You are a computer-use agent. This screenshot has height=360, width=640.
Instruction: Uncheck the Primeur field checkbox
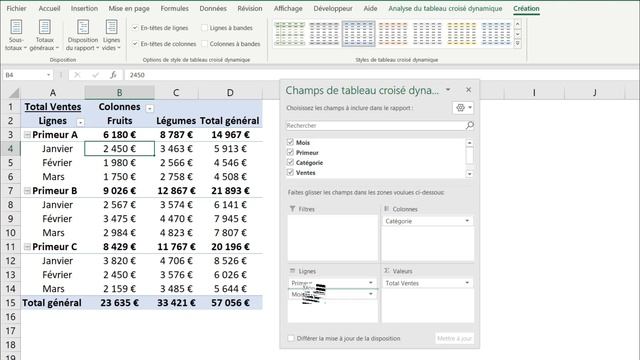290,152
